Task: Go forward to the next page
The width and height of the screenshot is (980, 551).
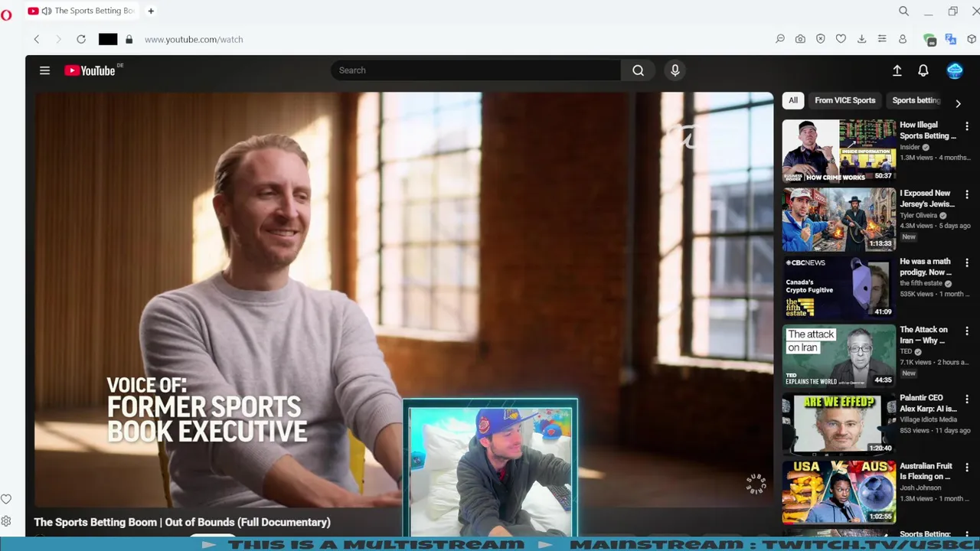Action: click(58, 39)
